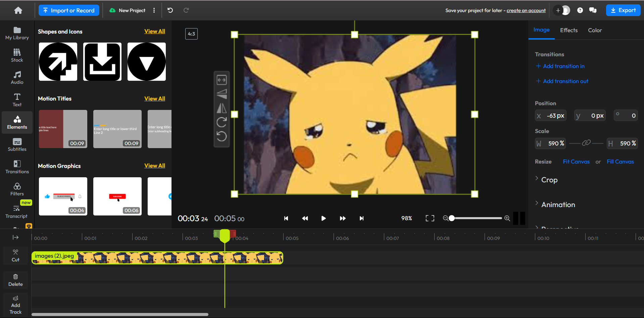Select the Text panel
Image resolution: width=644 pixels, height=318 pixels.
click(x=16, y=100)
